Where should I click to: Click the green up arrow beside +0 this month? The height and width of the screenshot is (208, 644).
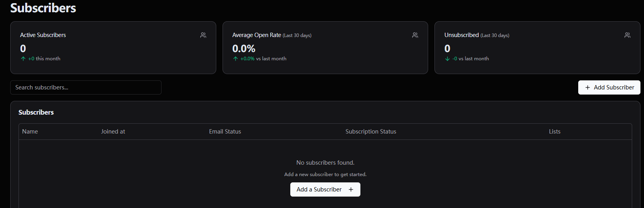tap(23, 59)
